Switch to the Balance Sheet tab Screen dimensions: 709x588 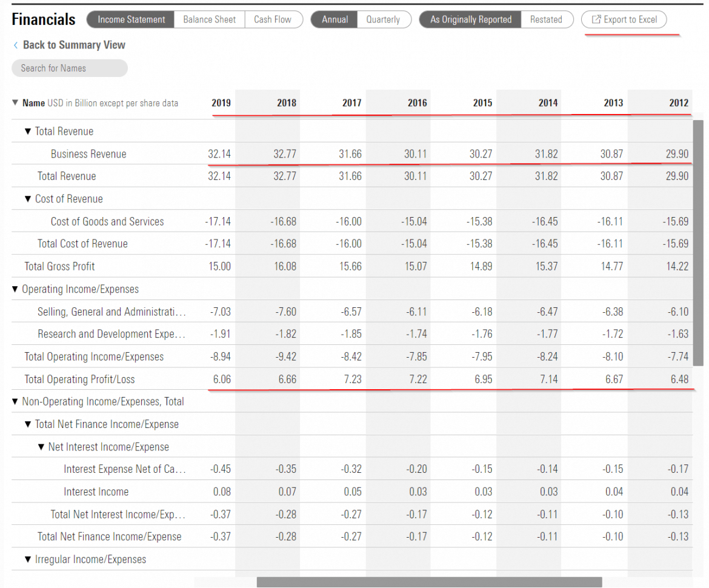tap(209, 19)
